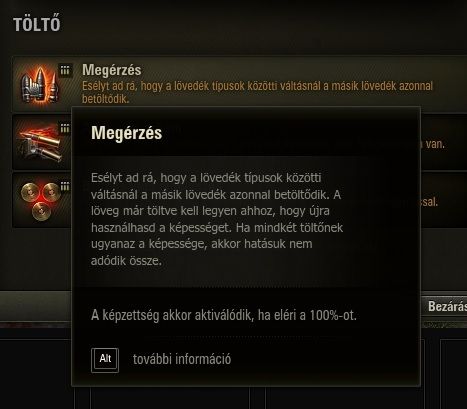Click the további információ label
Viewport: 467px width, 409px height.
click(182, 359)
